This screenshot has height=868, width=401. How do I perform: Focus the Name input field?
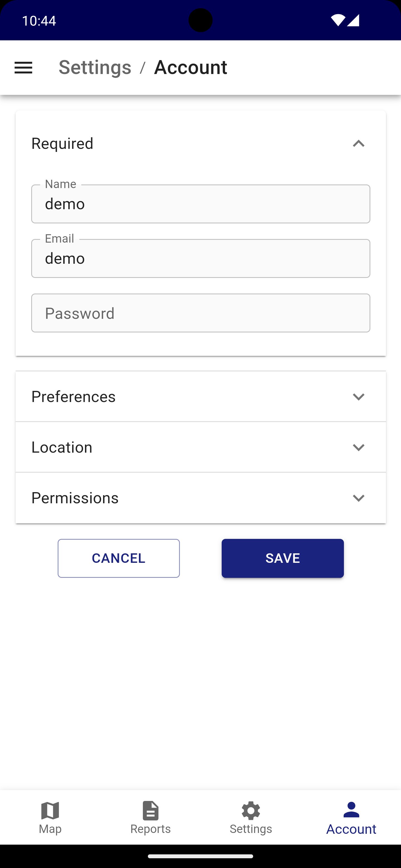[x=200, y=204]
